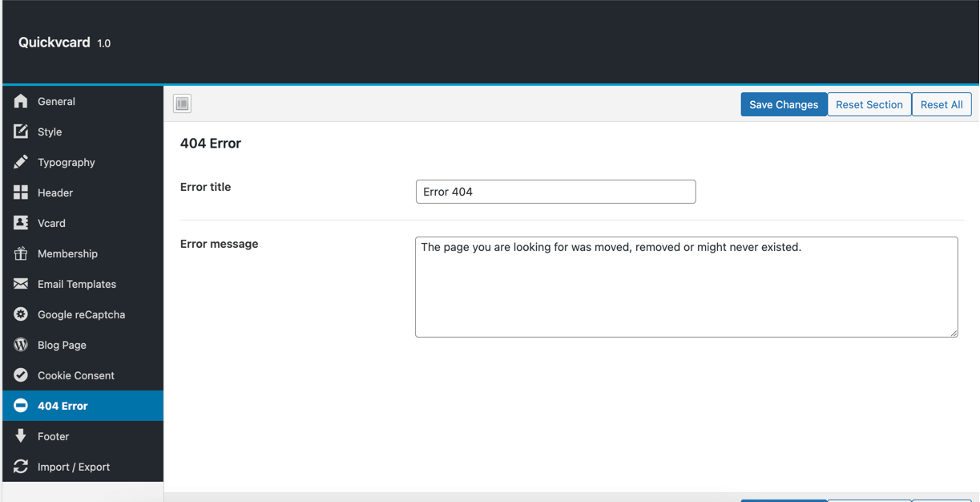Click the Google reCaptcha gear icon
This screenshot has width=980, height=502.
coord(21,314)
